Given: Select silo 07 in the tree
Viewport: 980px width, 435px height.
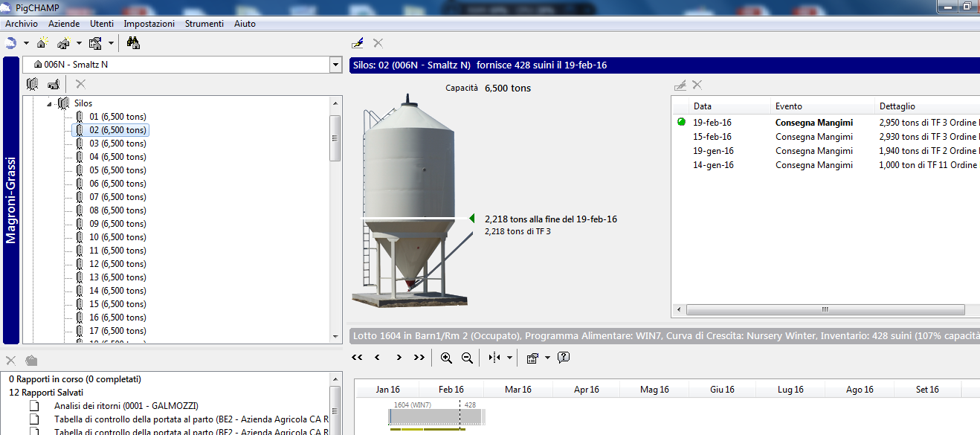Looking at the screenshot, I should pyautogui.click(x=117, y=197).
